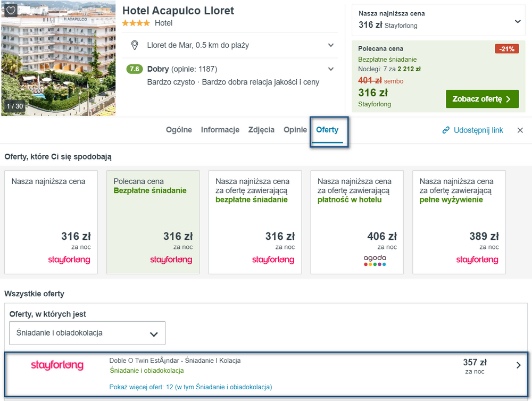Click stayforlong logo in the all-offers row
The height and width of the screenshot is (401, 532).
[57, 365]
